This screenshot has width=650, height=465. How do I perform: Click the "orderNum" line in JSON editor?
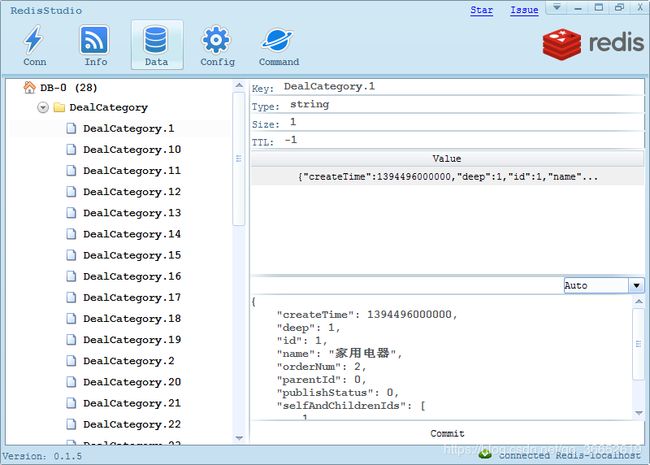click(x=321, y=367)
